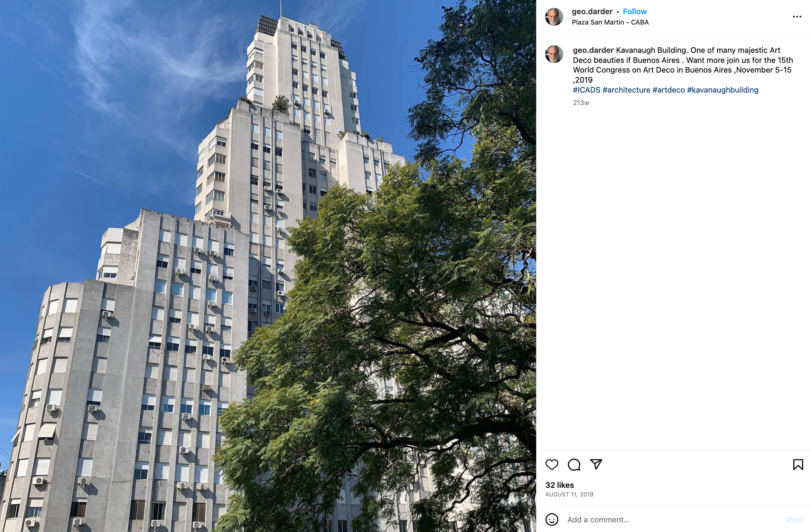Follow the geo.darder account

pos(635,11)
